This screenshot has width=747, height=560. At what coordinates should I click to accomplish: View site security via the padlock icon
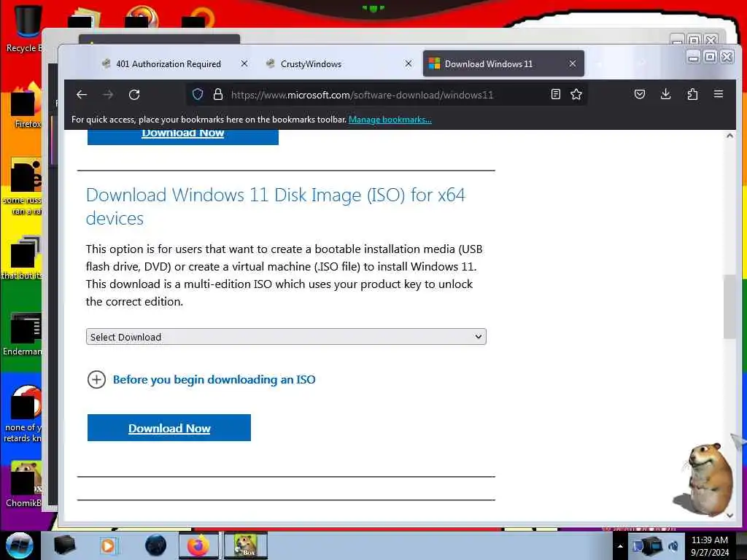pos(218,94)
